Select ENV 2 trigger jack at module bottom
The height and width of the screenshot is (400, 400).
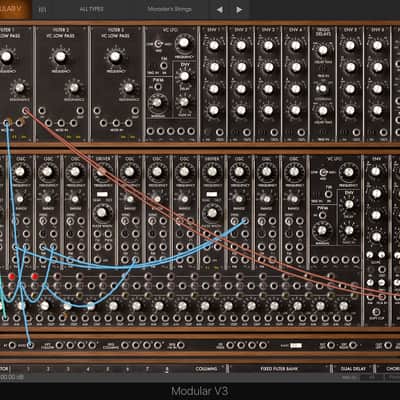tap(247, 132)
